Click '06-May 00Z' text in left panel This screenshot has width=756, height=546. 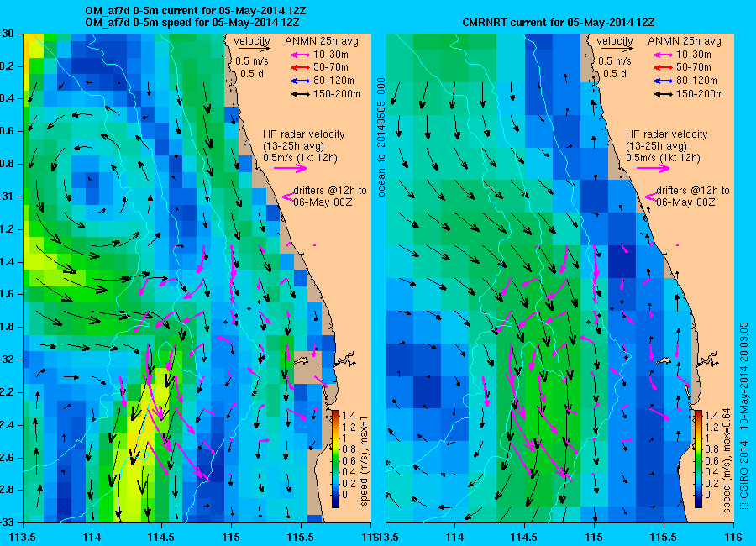pyautogui.click(x=323, y=202)
